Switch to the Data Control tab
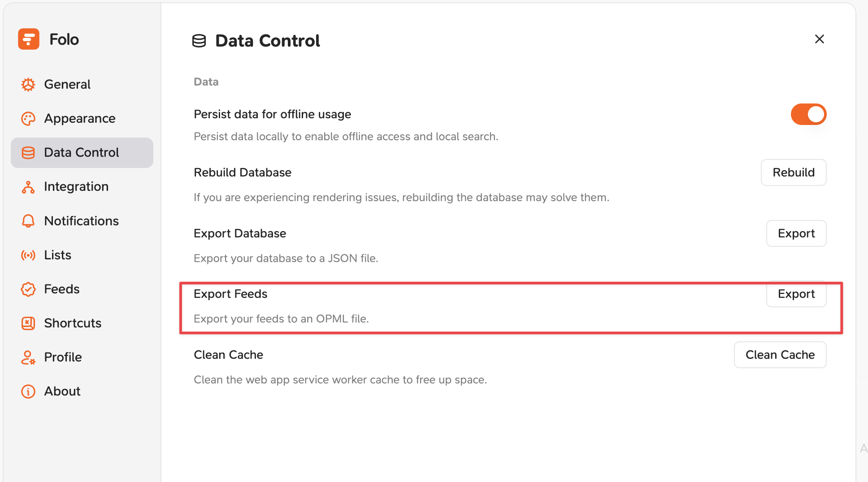The image size is (868, 482). [82, 153]
